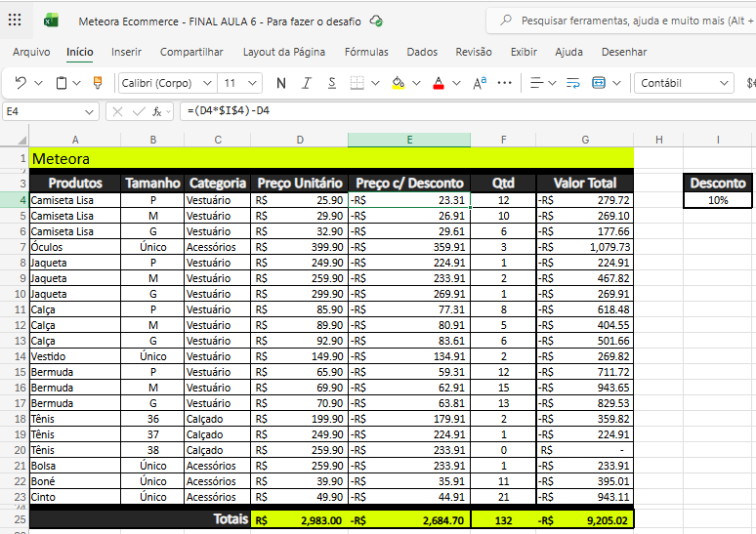The image size is (756, 534).
Task: Activate the Format Painter brush
Action: click(98, 83)
